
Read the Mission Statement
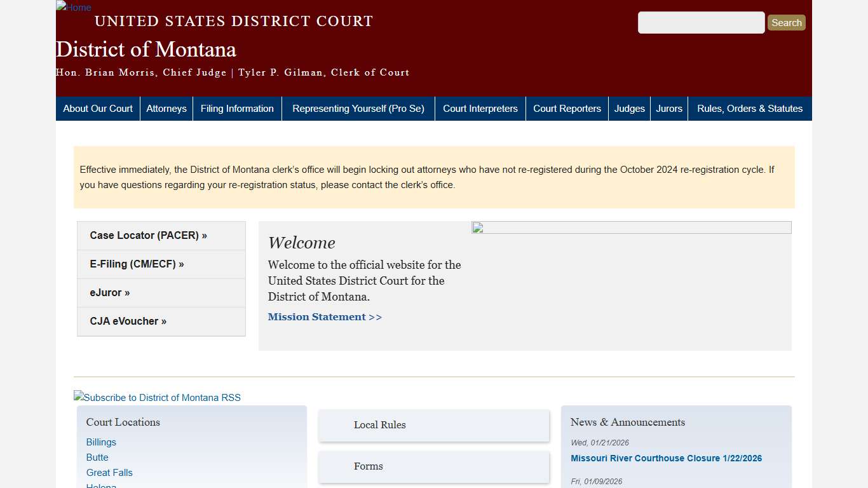[x=325, y=316]
